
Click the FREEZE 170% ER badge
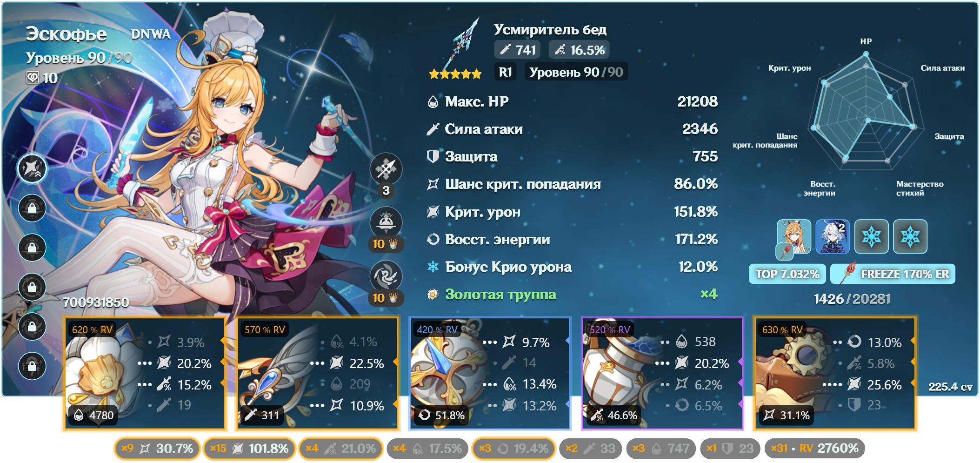pyautogui.click(x=893, y=274)
